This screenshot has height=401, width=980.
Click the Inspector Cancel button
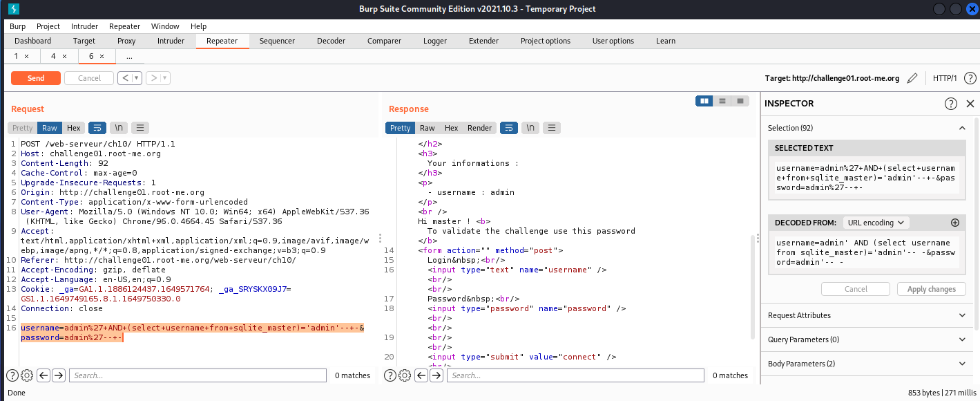click(856, 289)
